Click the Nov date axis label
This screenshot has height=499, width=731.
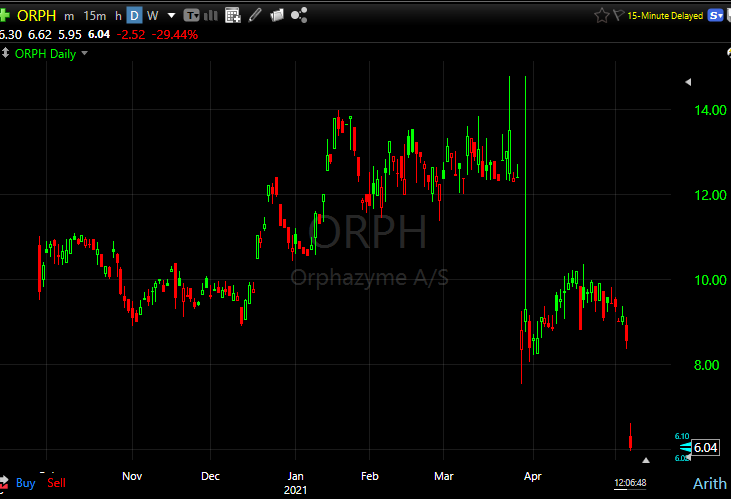(132, 476)
